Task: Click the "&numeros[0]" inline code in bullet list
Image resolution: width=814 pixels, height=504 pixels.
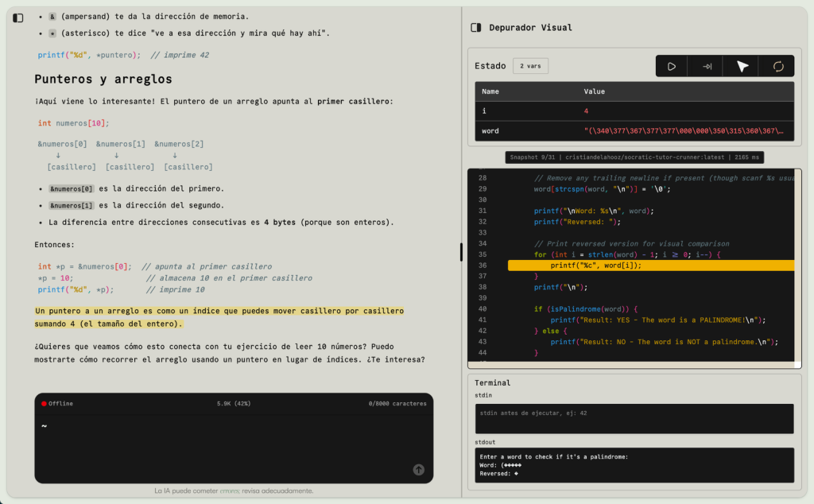Action: point(72,189)
